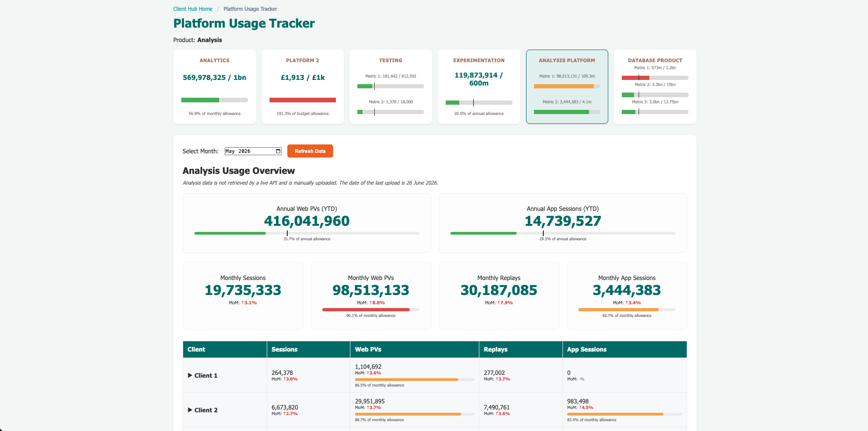This screenshot has height=431, width=868.
Task: Click the Refresh Data button
Action: [x=310, y=151]
